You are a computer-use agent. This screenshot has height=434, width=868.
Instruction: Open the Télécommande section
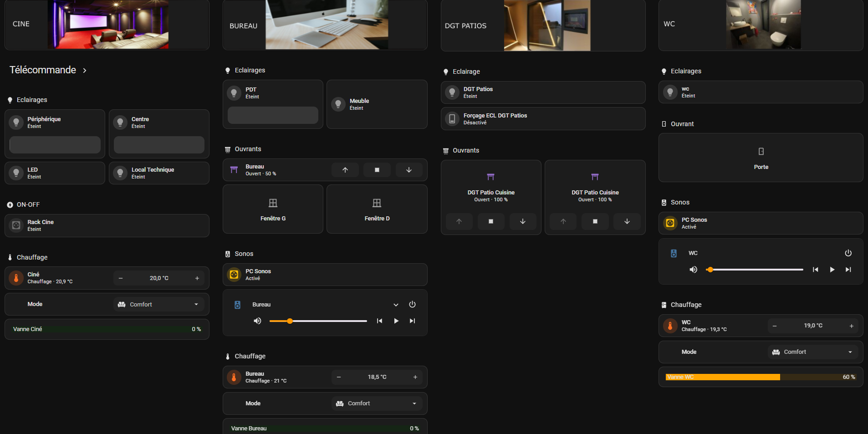[x=48, y=70]
